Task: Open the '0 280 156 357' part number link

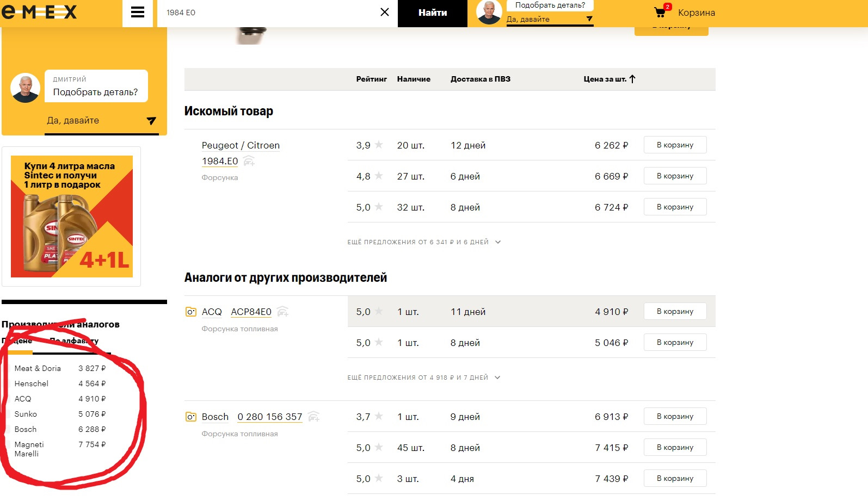Action: 270,417
